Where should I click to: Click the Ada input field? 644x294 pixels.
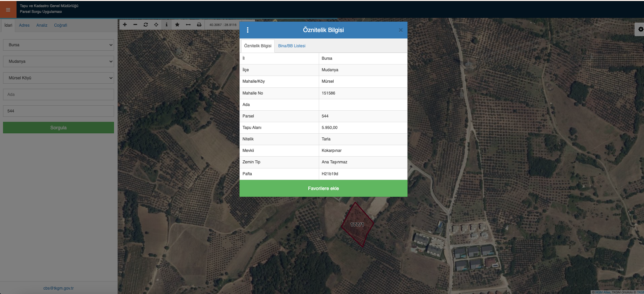(58, 95)
